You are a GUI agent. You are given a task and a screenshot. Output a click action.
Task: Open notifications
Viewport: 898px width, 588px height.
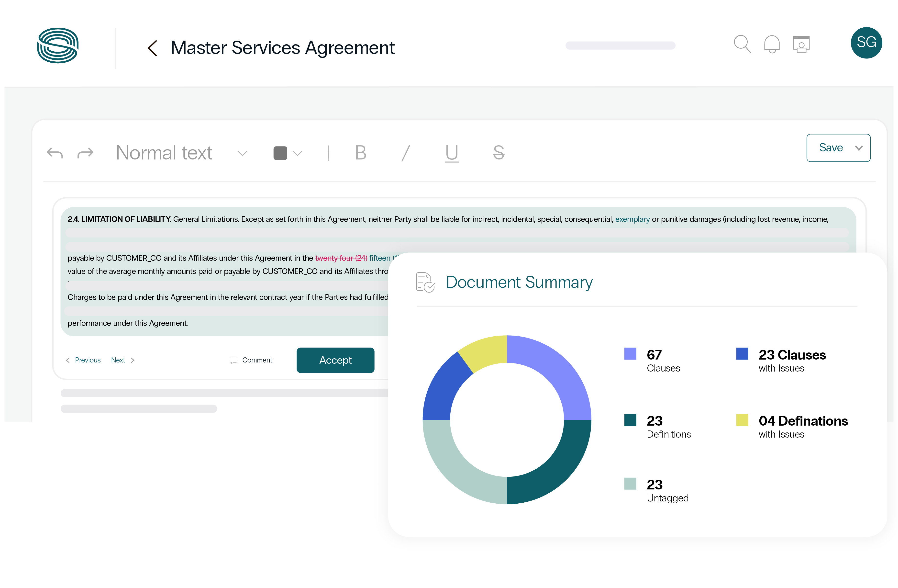click(772, 44)
